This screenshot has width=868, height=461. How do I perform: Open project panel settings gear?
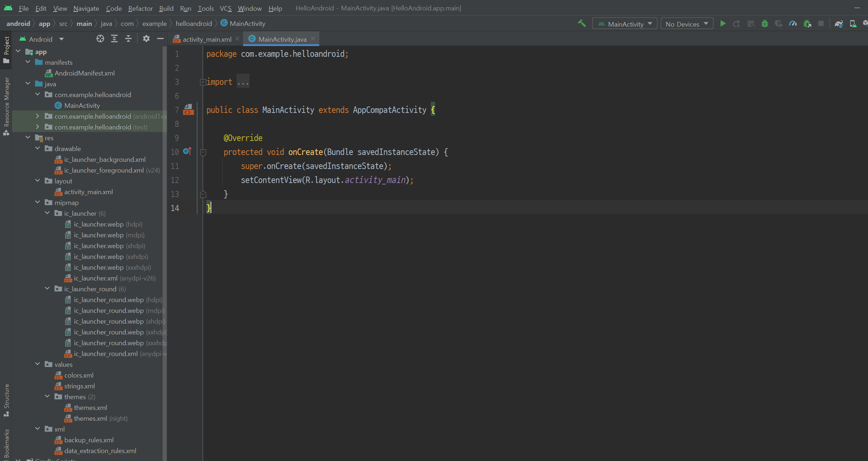(x=146, y=39)
